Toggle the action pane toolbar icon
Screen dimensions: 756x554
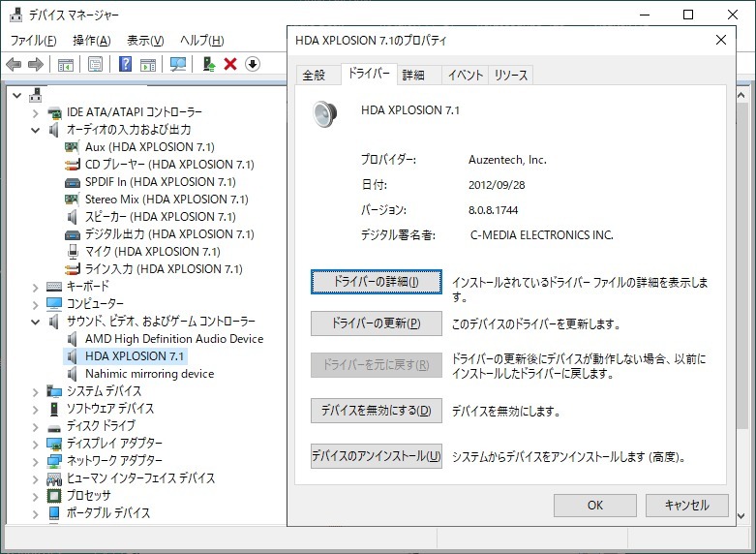(x=148, y=64)
